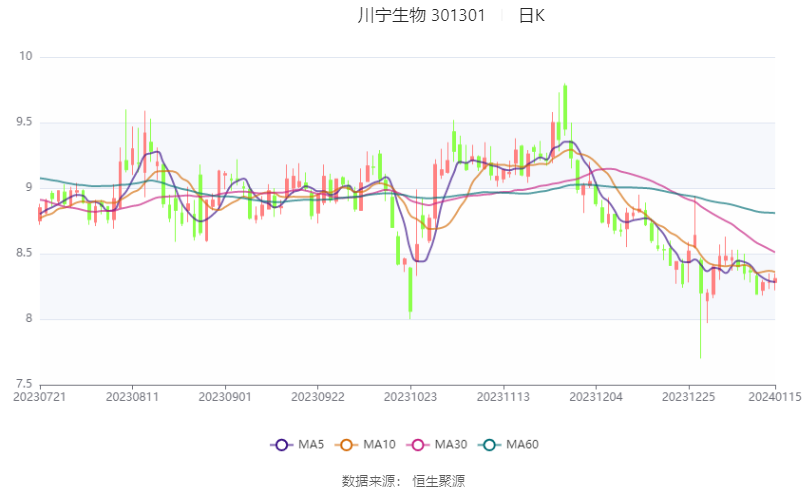Click the 20230901 date axis label

[225, 397]
